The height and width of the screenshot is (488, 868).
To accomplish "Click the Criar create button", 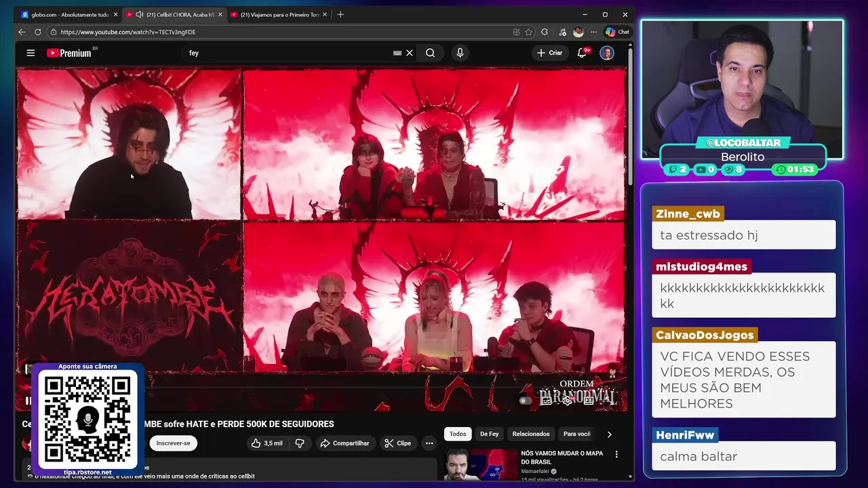I will click(x=550, y=53).
